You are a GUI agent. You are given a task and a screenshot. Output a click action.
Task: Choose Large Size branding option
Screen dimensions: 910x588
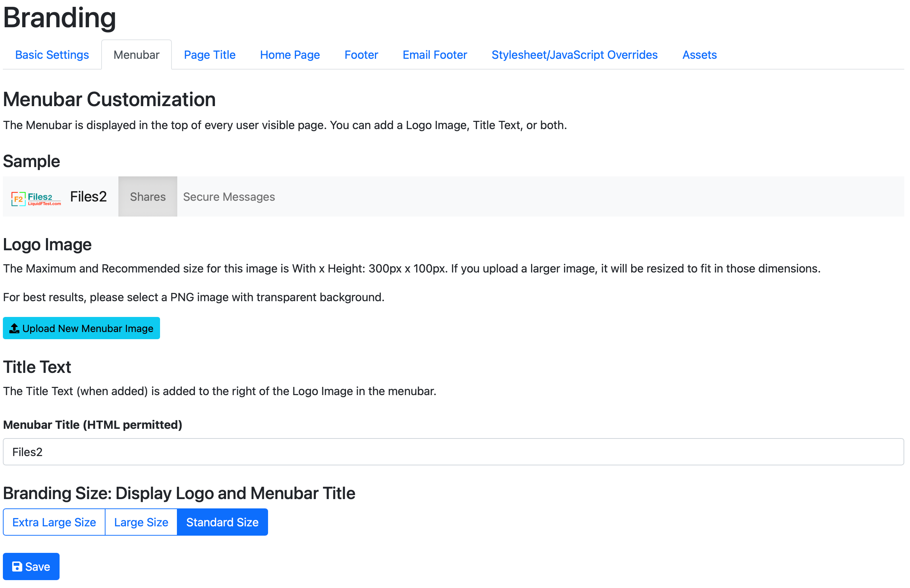tap(141, 522)
